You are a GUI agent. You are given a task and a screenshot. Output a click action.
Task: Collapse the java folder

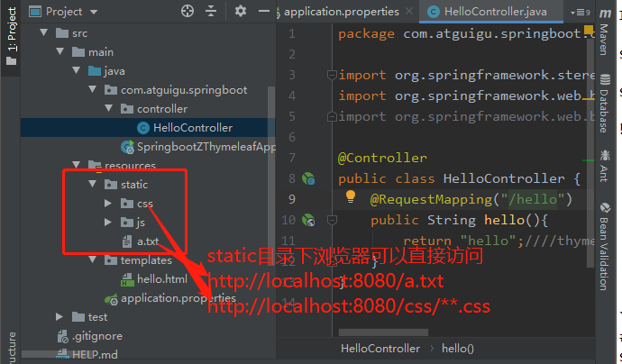(77, 70)
